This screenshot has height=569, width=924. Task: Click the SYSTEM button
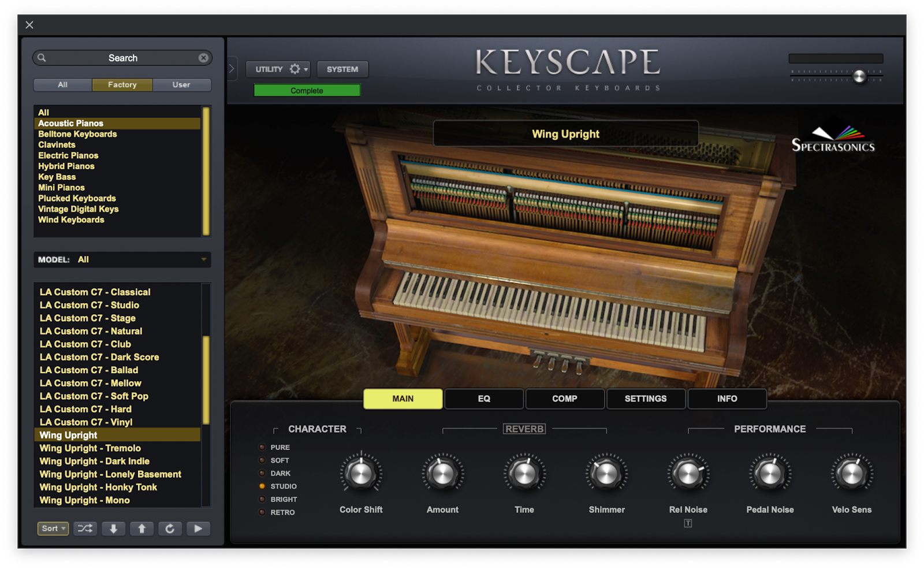[342, 69]
